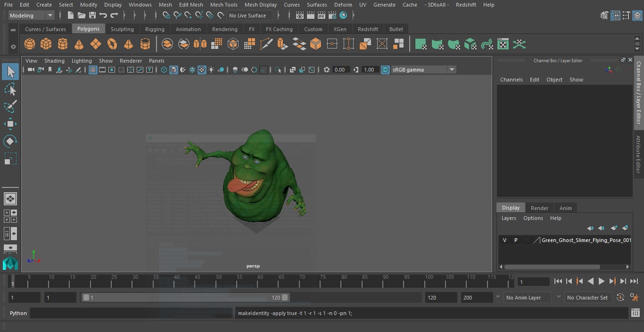Click frame 60 on the time slider
Viewport: 644px width, 332px height.
[260, 281]
